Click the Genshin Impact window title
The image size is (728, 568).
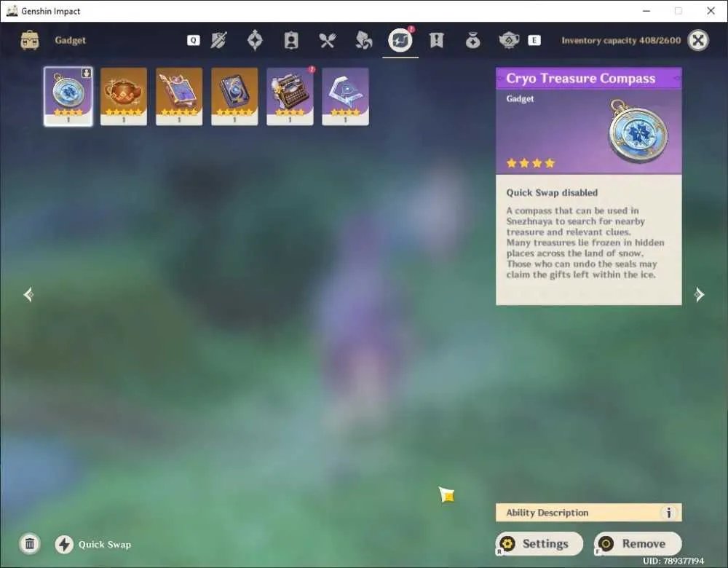[51, 11]
